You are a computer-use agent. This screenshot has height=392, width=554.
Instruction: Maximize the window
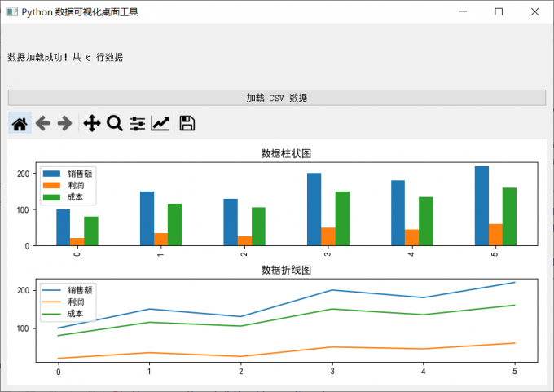coord(499,11)
